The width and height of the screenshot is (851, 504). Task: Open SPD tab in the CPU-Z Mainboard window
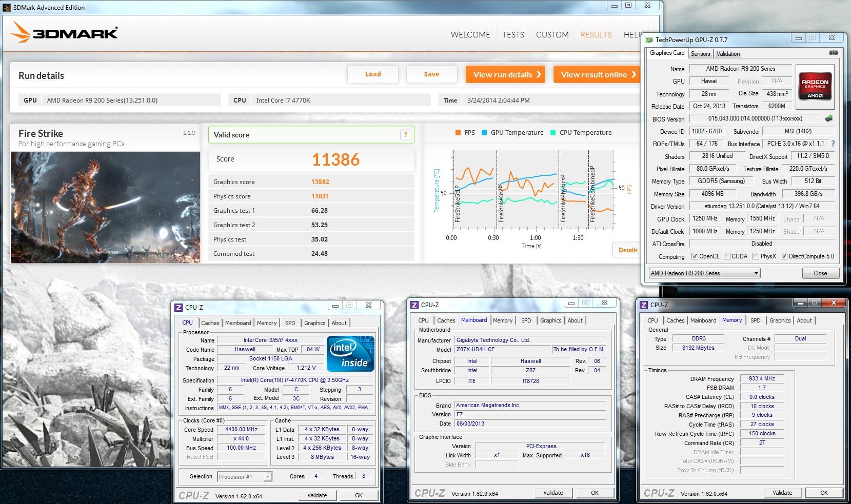(x=526, y=320)
